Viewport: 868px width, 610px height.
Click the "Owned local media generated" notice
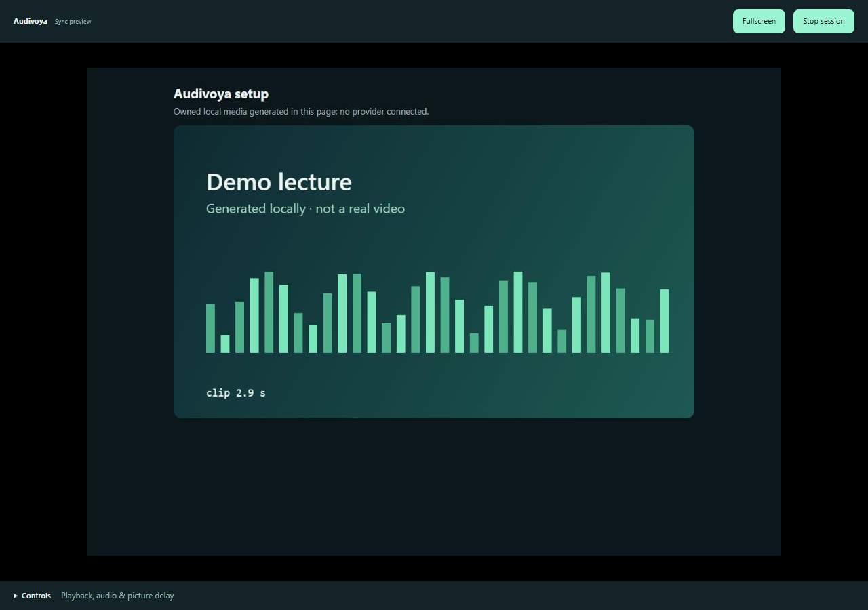pos(301,111)
